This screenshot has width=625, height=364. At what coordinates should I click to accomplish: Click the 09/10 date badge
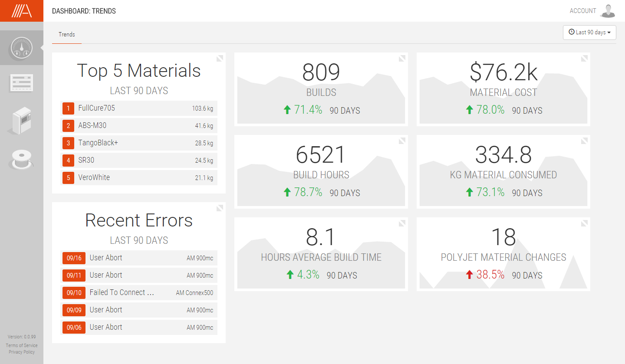[x=74, y=293]
